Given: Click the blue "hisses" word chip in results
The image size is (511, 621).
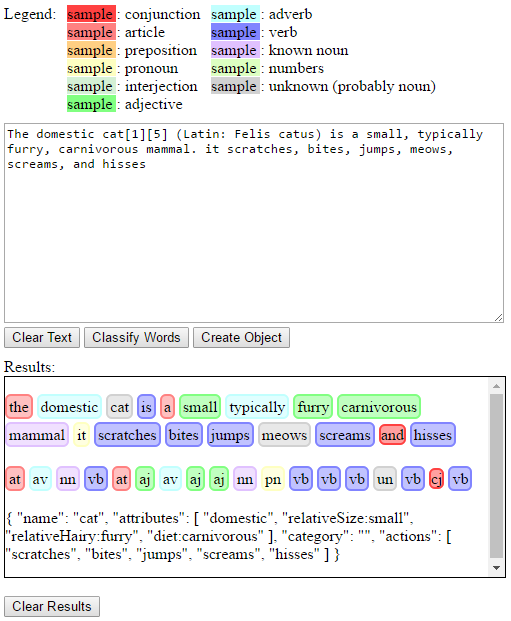Looking at the screenshot, I should click(x=433, y=435).
